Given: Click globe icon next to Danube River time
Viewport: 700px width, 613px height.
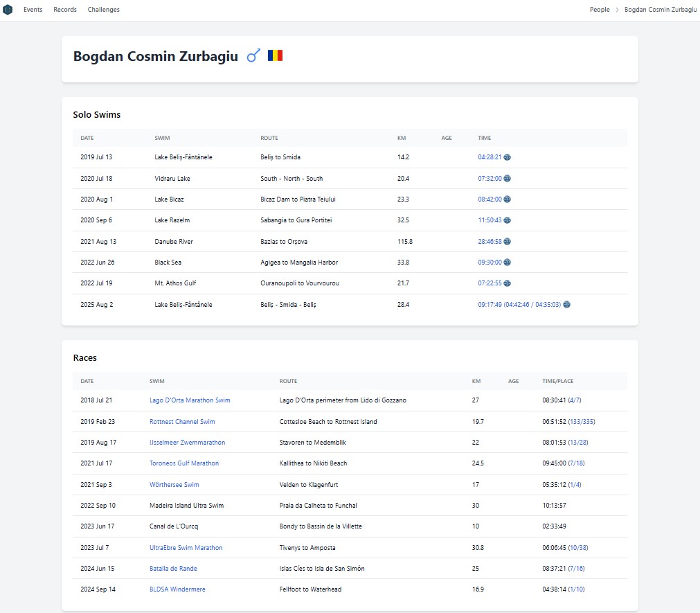Looking at the screenshot, I should tap(507, 242).
